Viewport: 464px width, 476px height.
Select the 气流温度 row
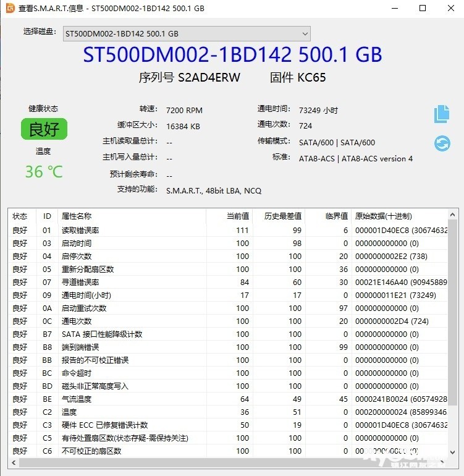tap(228, 399)
